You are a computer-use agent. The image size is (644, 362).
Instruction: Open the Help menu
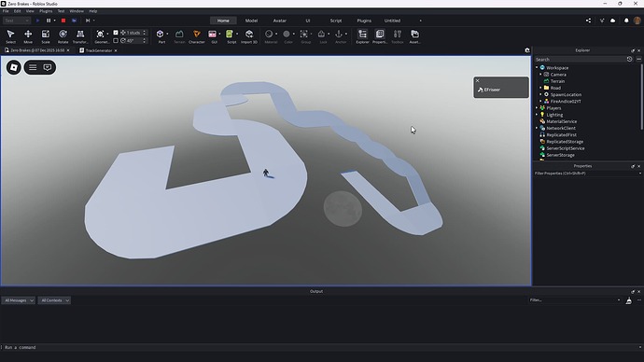pyautogui.click(x=93, y=11)
